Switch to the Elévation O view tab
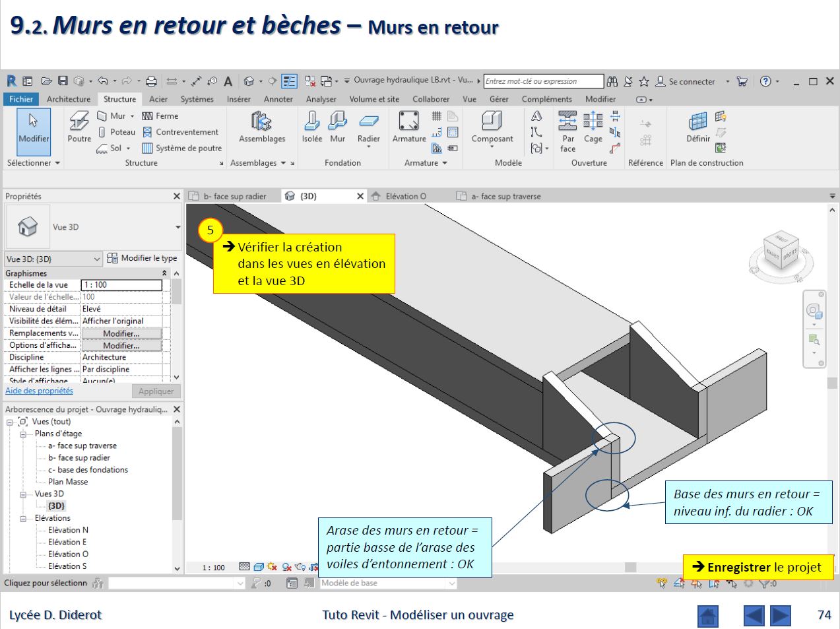 (405, 196)
